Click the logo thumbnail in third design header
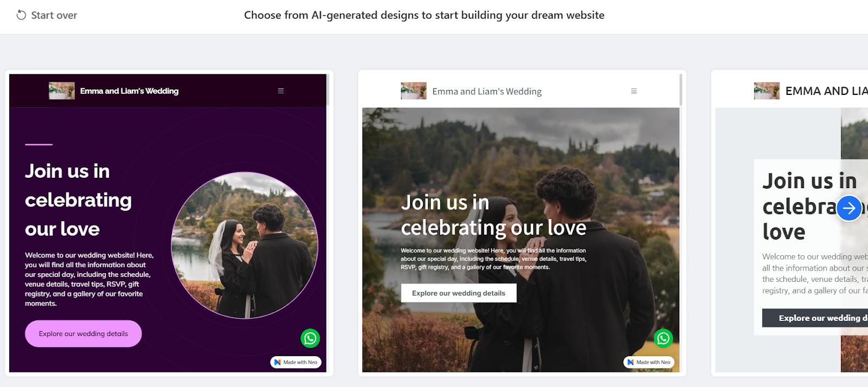This screenshot has height=387, width=868. [x=767, y=91]
